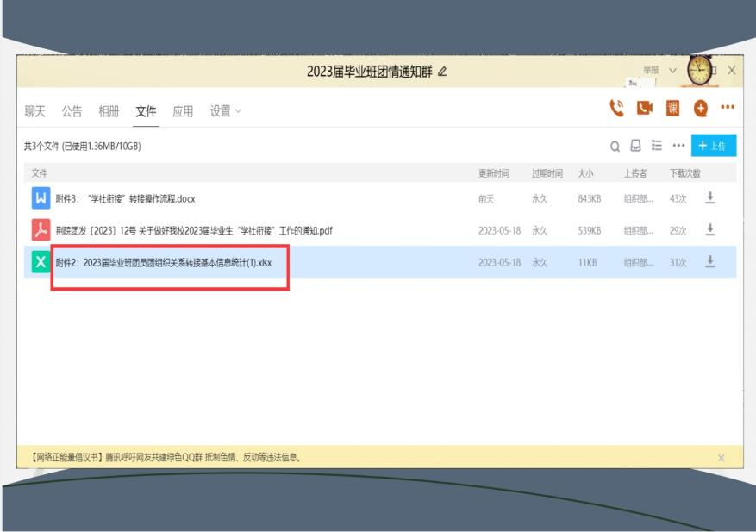This screenshot has width=756, height=532.
Task: Switch to the 聊天 tab
Action: tap(29, 111)
